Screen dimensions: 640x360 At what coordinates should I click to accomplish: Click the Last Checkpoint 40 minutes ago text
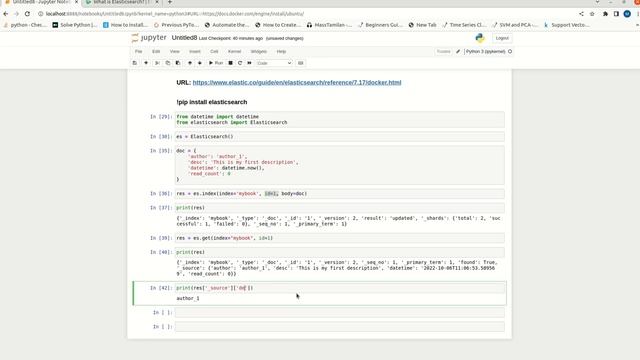point(231,38)
